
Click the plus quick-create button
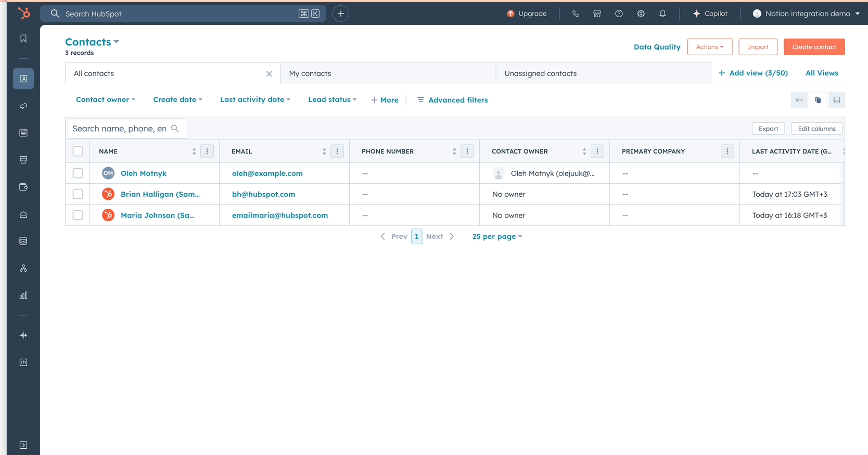(x=341, y=14)
